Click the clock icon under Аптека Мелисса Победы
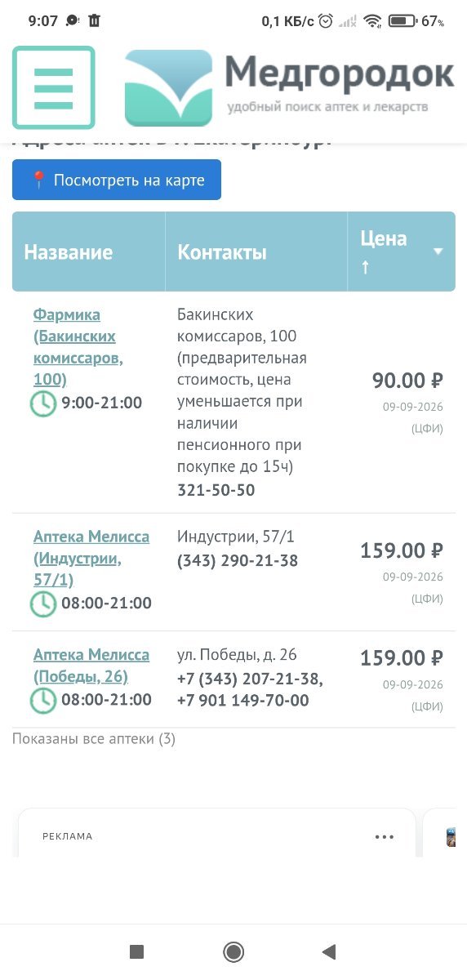Image resolution: width=467 pixels, height=980 pixels. click(43, 701)
